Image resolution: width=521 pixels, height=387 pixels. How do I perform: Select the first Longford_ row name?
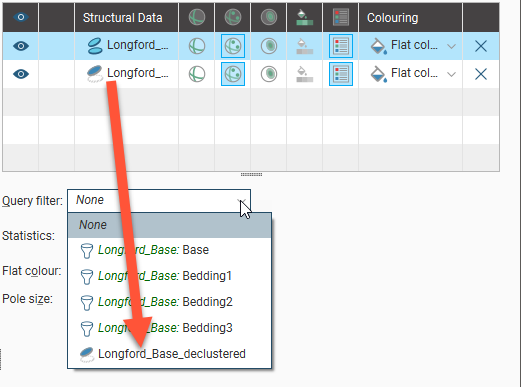click(x=137, y=45)
